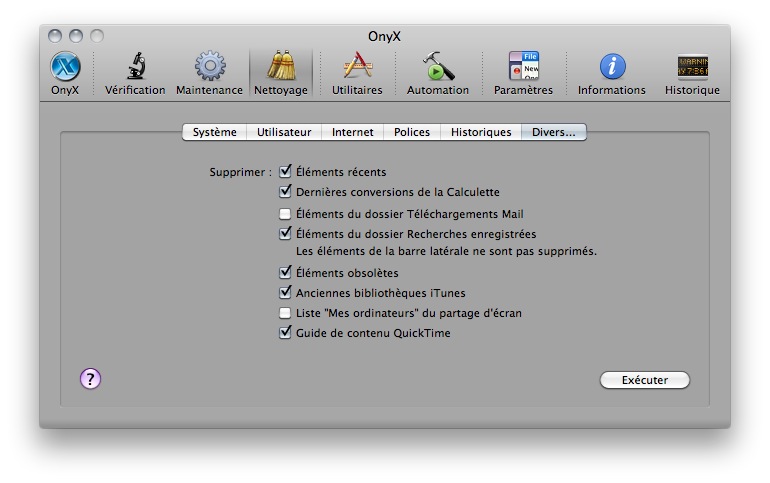This screenshot has width=770, height=483.
Task: Select the Divers... tab
Action: coord(553,132)
